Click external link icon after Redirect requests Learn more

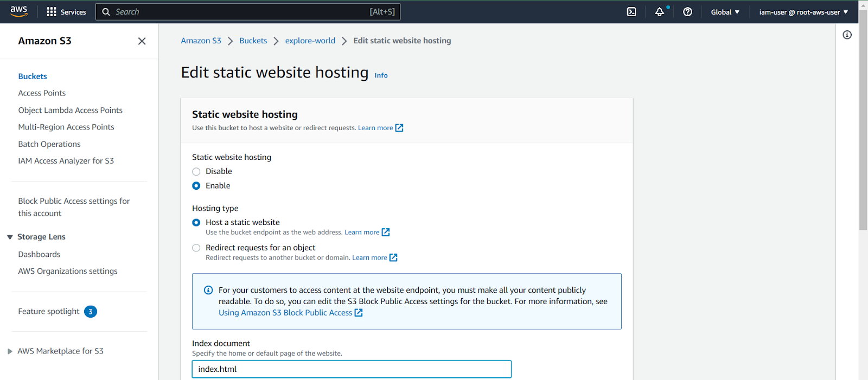point(393,257)
